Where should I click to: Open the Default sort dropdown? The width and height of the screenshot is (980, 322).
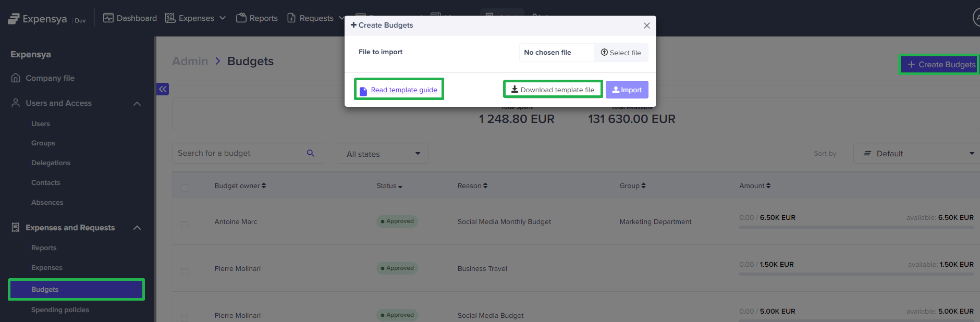918,154
